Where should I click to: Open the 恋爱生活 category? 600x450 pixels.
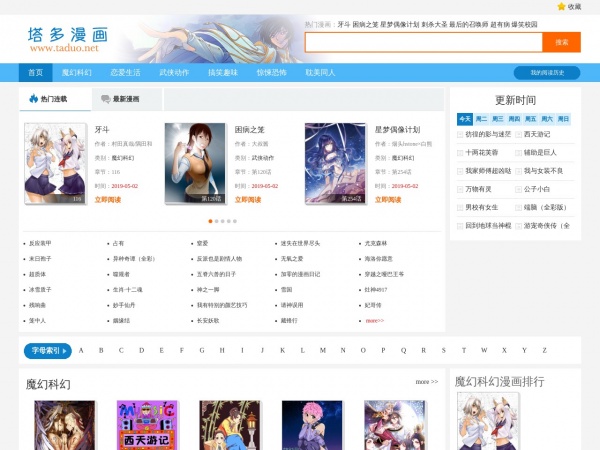[126, 73]
